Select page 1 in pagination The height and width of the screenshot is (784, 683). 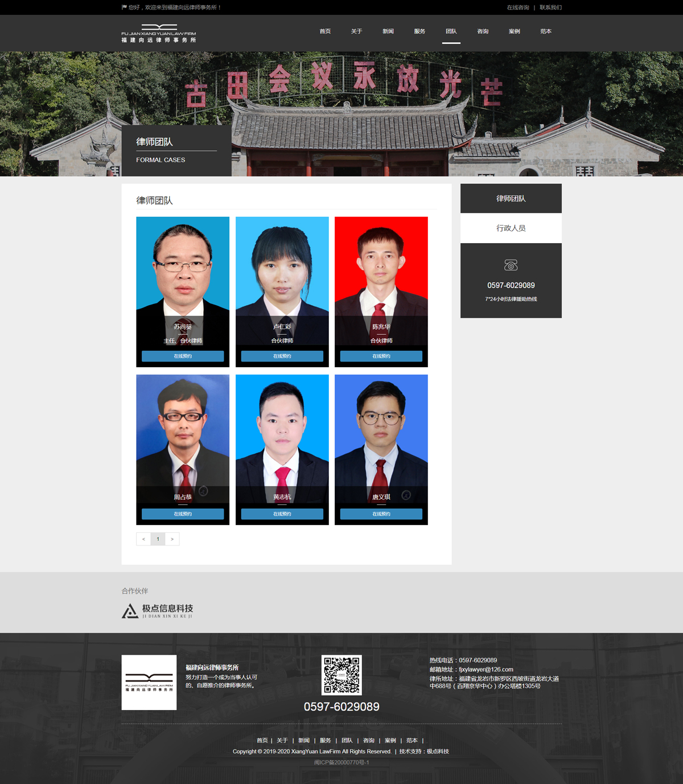(158, 539)
